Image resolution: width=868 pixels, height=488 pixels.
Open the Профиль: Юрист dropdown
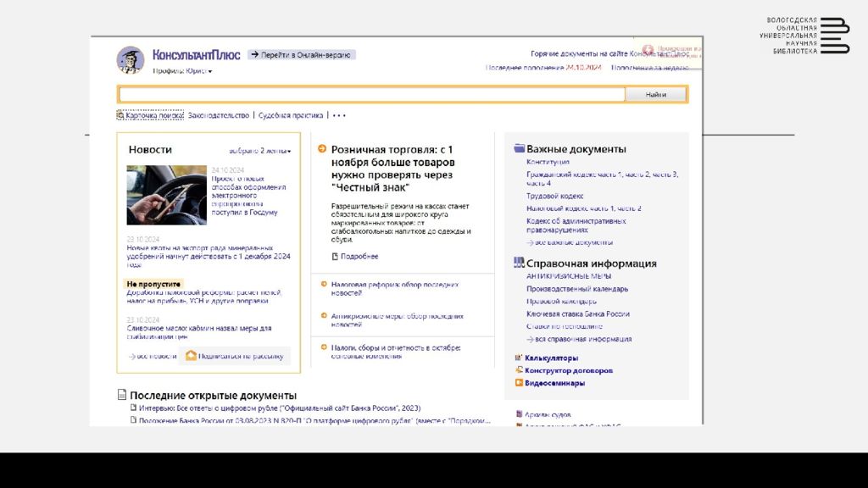(182, 71)
